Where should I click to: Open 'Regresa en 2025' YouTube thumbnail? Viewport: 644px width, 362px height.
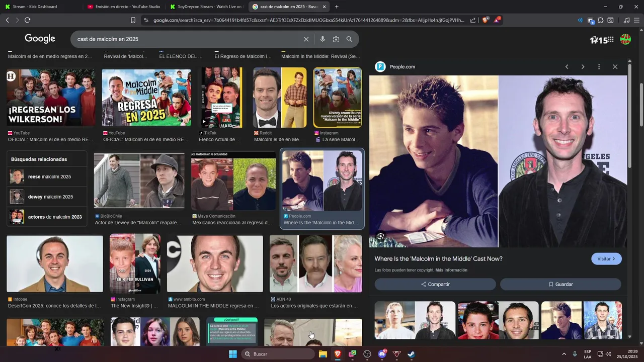tap(146, 98)
